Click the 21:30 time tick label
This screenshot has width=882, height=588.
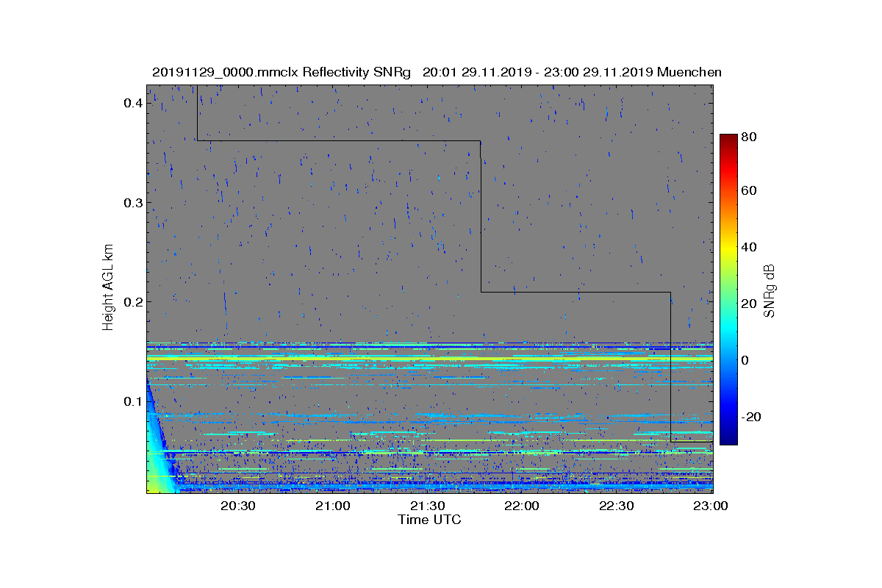pos(428,506)
